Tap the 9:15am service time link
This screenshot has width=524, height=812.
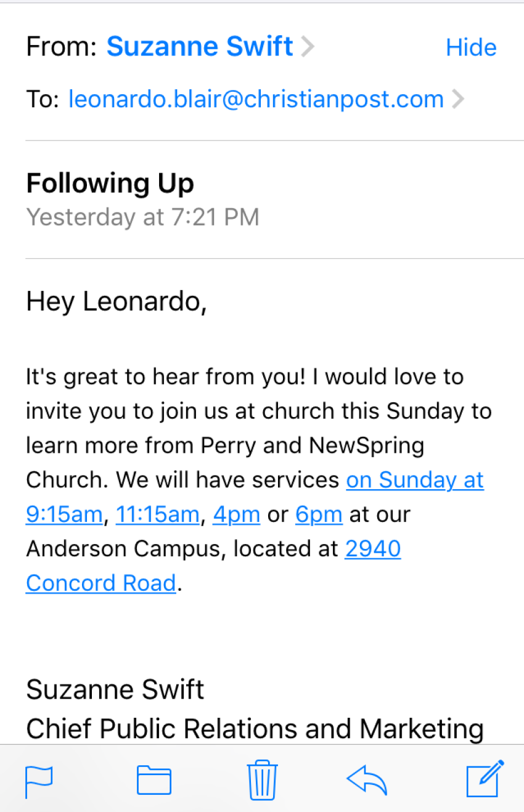63,514
